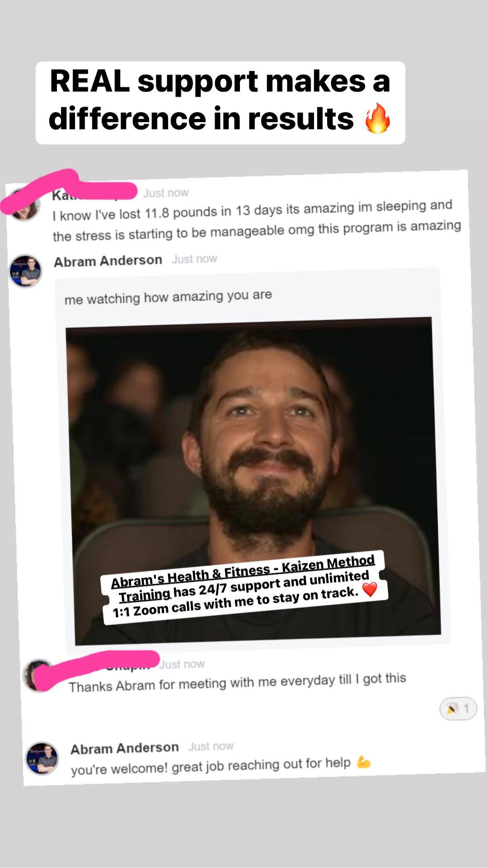The height and width of the screenshot is (868, 488).
Task: Open Abram Anderson's avatar above the GIF message
Action: (26, 271)
